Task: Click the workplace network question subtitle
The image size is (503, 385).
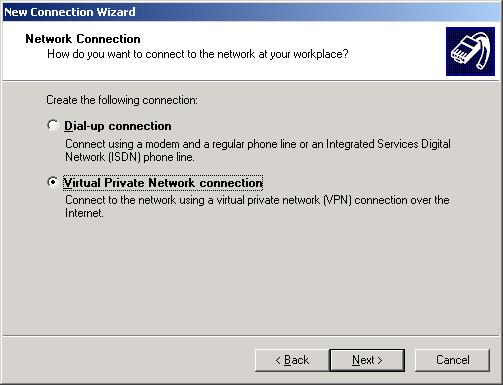Action: coord(197,54)
